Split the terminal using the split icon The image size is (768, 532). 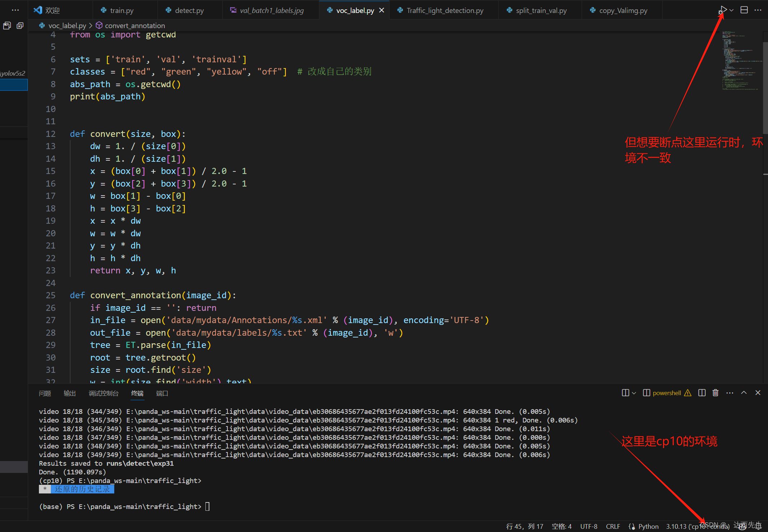[702, 393]
